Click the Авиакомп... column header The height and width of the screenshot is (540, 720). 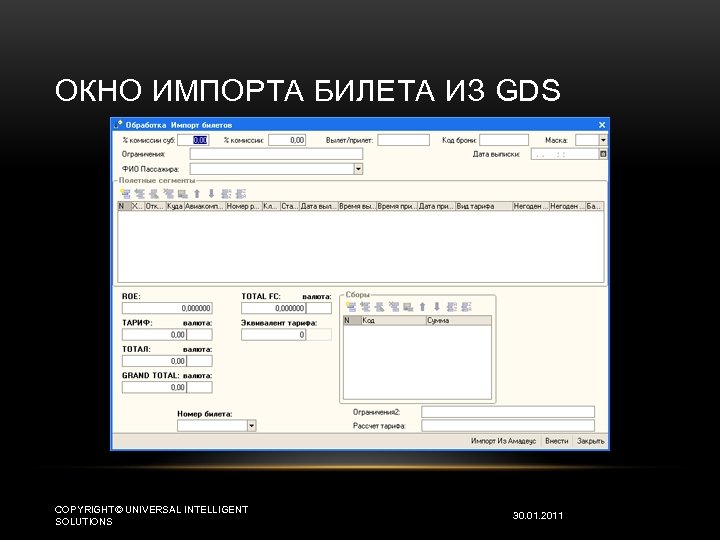[204, 206]
